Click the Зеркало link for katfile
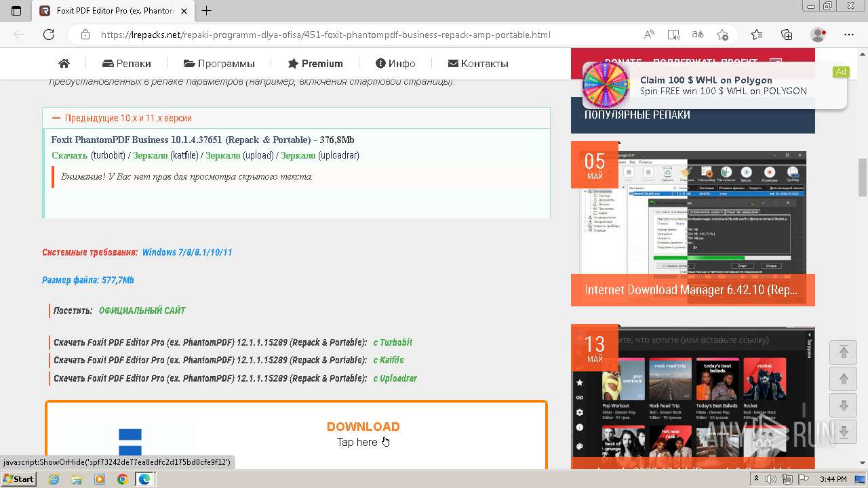 click(x=150, y=155)
